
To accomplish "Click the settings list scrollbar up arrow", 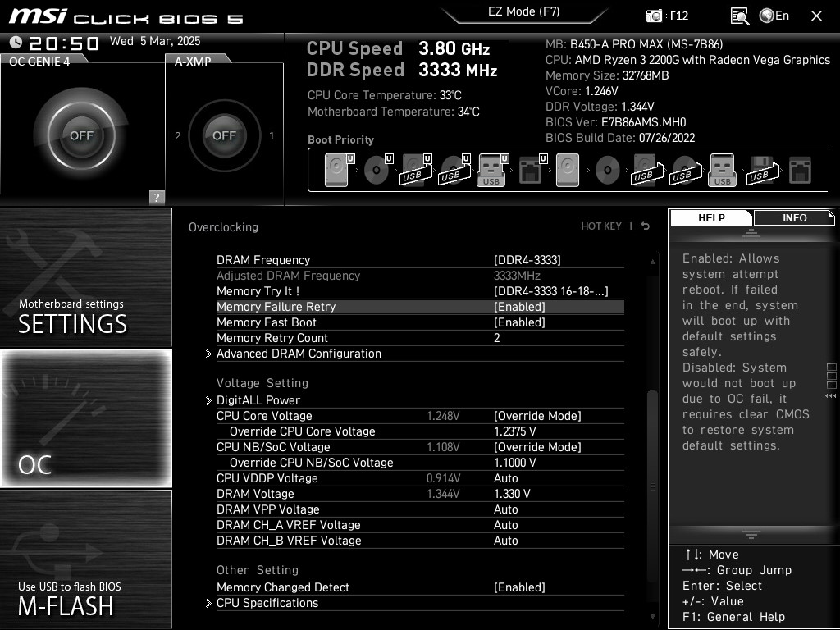I will click(652, 262).
